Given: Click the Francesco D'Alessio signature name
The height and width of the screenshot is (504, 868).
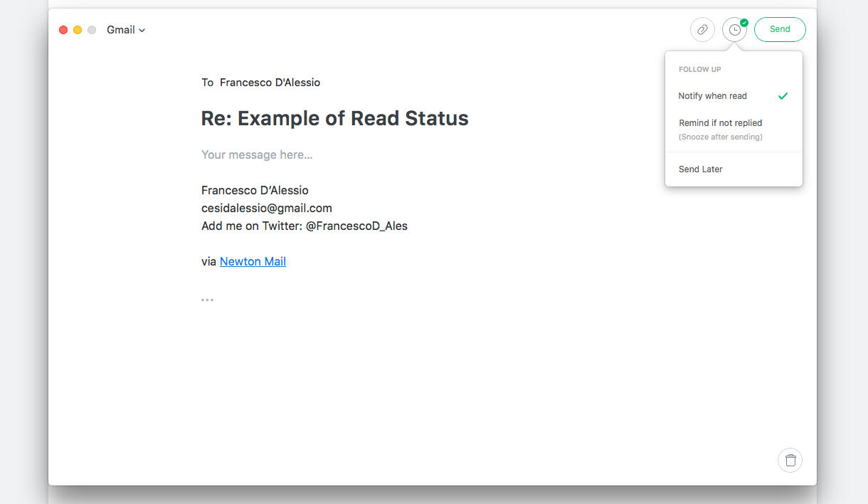Looking at the screenshot, I should (255, 190).
